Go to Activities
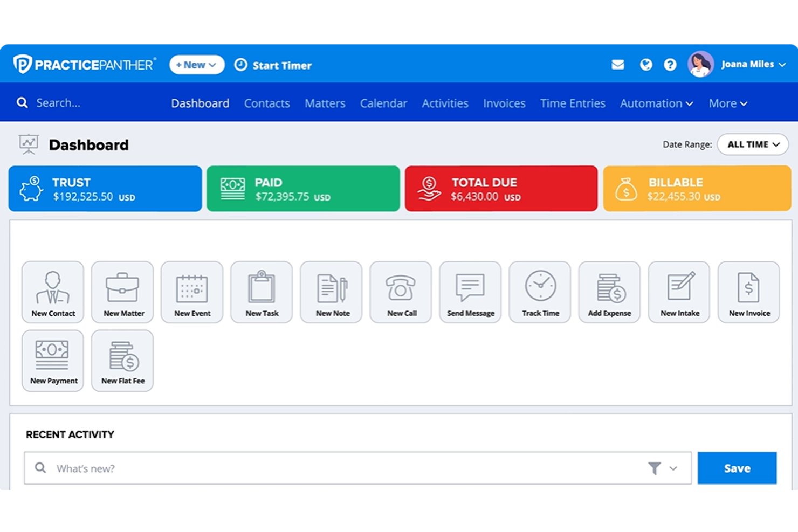 (445, 103)
